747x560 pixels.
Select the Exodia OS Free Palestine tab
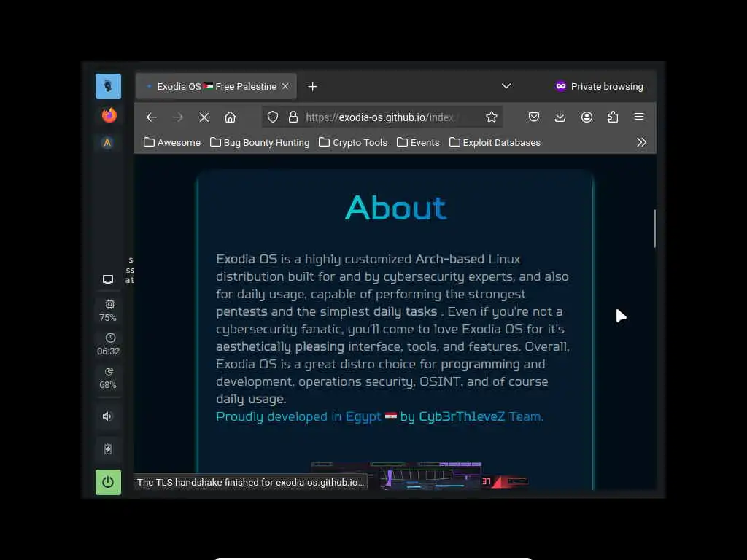point(216,86)
